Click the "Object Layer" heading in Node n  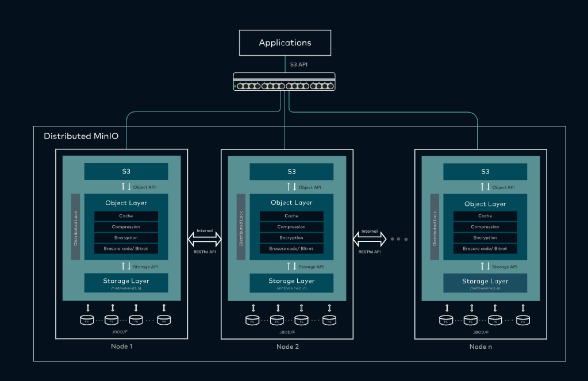click(485, 205)
